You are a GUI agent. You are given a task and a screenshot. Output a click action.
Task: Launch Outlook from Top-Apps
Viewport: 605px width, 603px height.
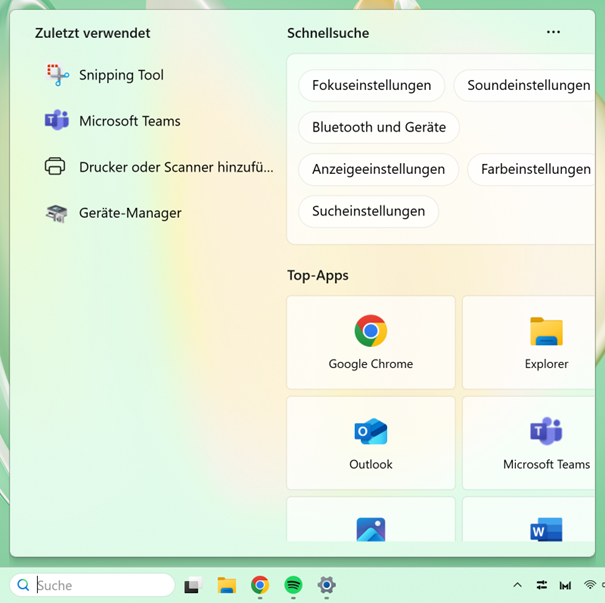[371, 443]
